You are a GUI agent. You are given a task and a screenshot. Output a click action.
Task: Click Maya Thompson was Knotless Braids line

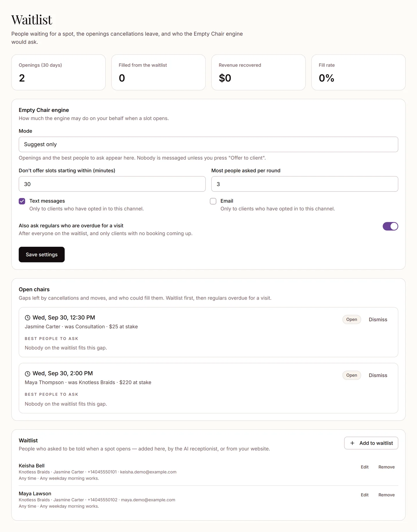[x=88, y=382]
